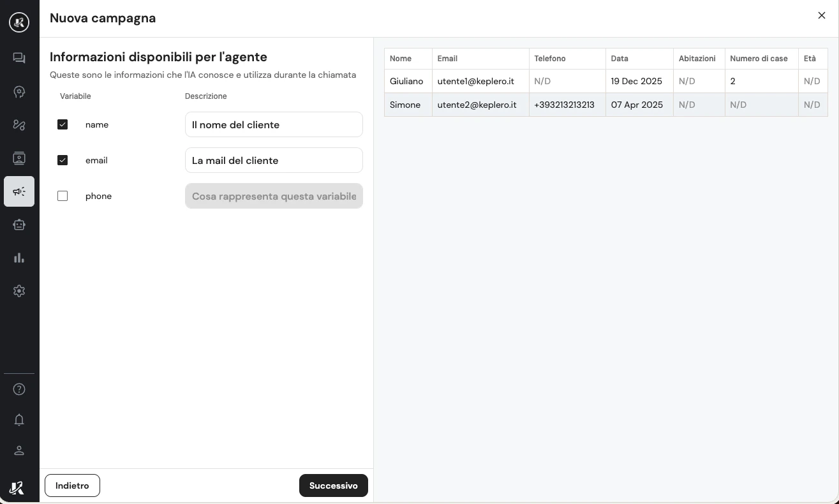The image size is (839, 504).
Task: Click the Nuova campagna title
Action: pos(103,18)
